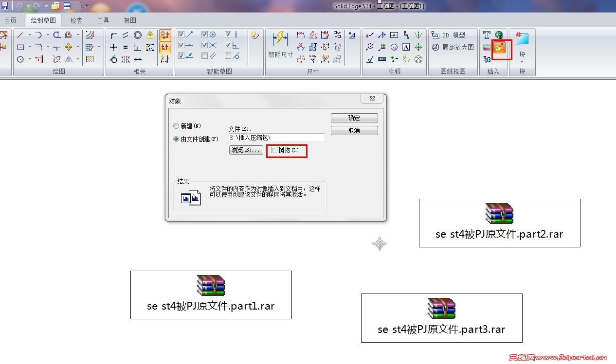Select the Mirror tool

click(69, 59)
